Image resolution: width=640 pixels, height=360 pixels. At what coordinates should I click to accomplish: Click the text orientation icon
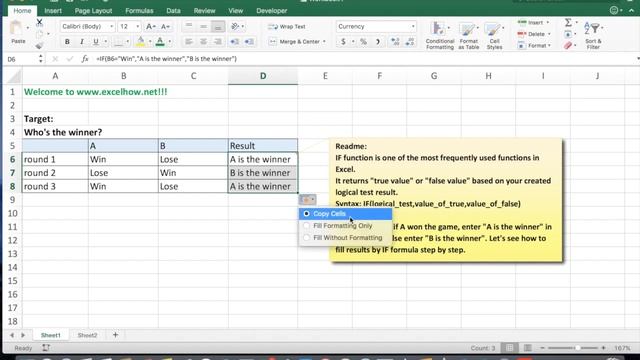pyautogui.click(x=235, y=27)
